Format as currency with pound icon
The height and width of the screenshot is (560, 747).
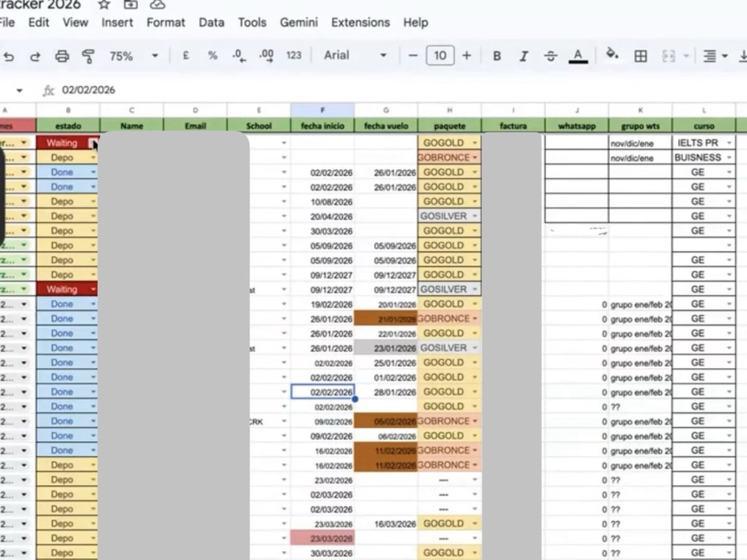click(186, 56)
